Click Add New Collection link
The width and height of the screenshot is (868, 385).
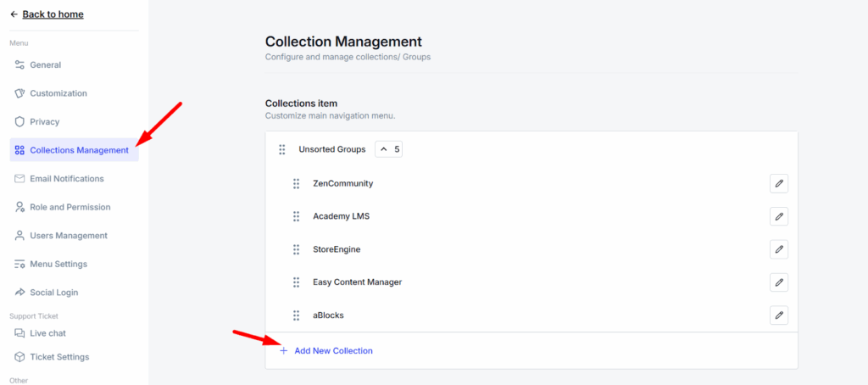point(333,350)
